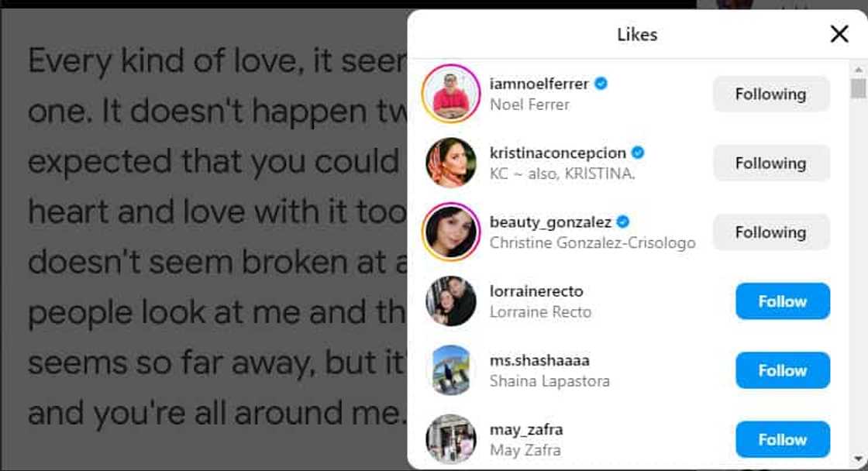
Task: Click the Likes list scrollbar thumb
Action: (857, 88)
